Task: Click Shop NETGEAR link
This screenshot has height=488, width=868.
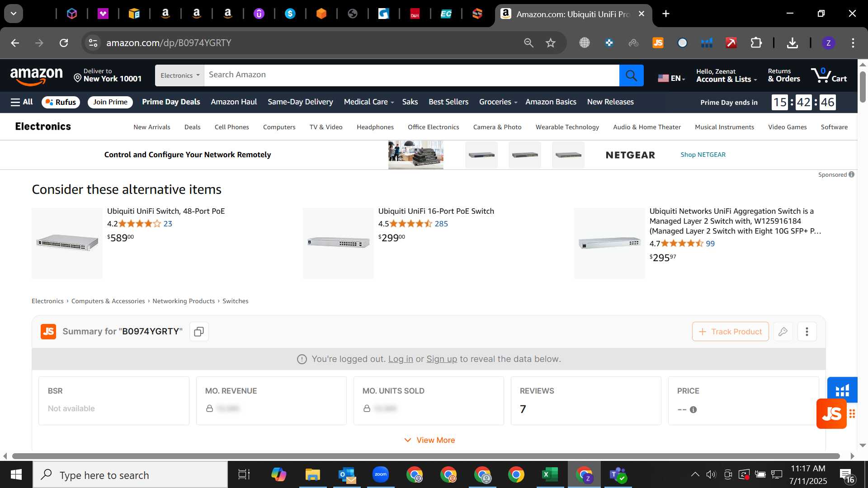Action: click(703, 155)
